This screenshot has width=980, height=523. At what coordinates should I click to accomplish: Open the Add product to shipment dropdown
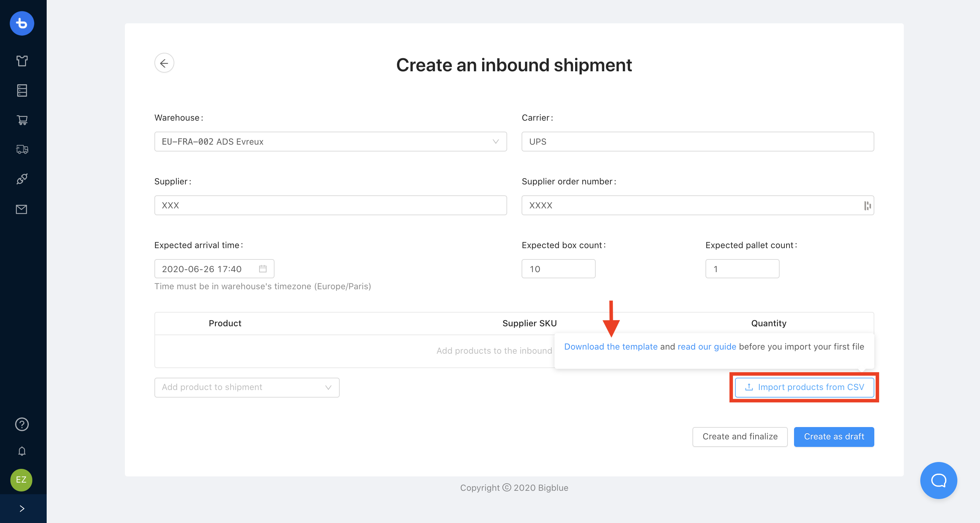pos(246,387)
